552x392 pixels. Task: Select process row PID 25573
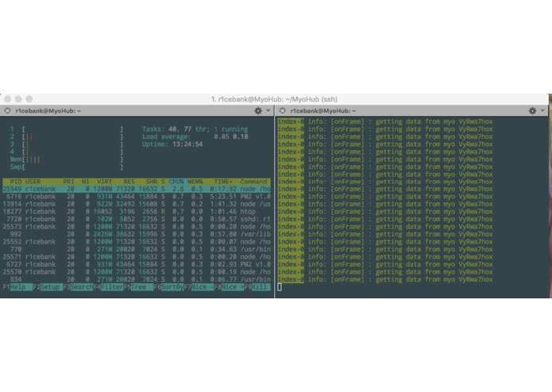(137, 226)
